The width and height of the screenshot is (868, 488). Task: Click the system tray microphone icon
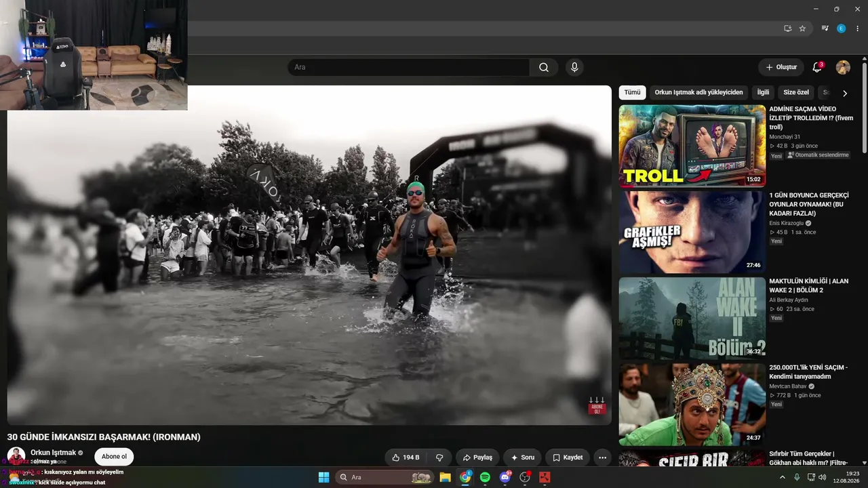[797, 477]
